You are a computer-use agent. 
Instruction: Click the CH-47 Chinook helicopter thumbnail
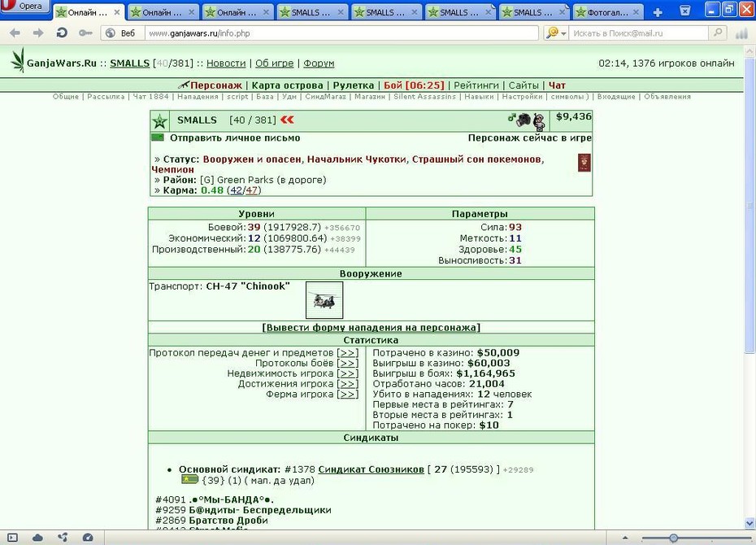324,300
